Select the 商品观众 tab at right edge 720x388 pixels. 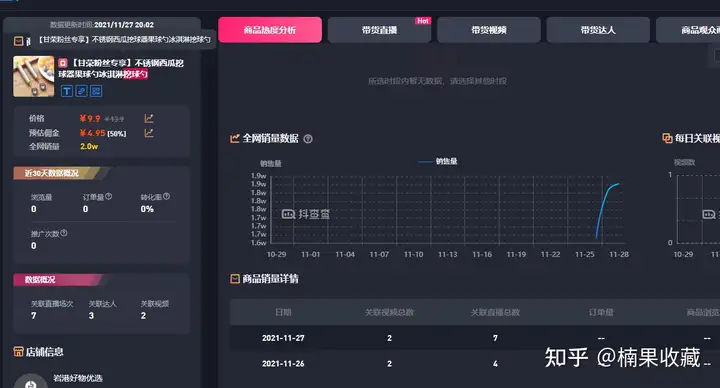pyautogui.click(x=688, y=30)
